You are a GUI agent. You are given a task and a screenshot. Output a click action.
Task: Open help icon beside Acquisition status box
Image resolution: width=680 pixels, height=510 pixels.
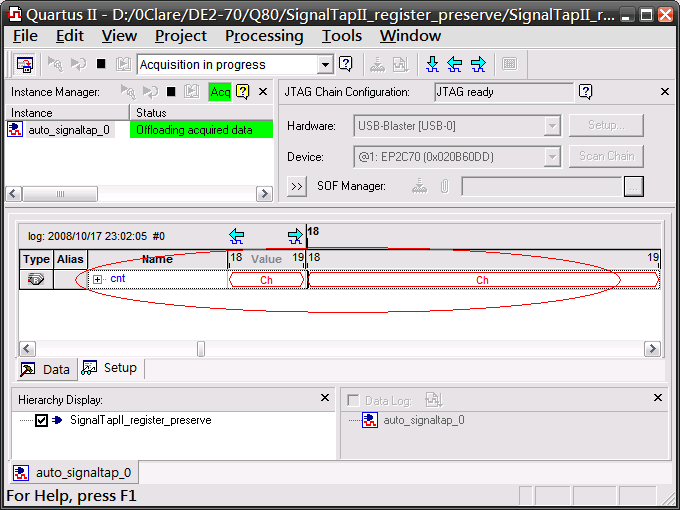pos(346,64)
